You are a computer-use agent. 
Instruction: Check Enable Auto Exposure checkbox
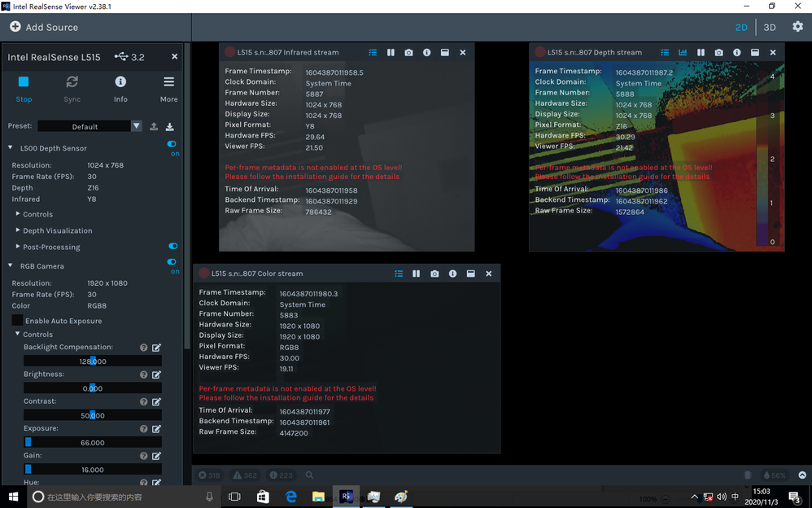pyautogui.click(x=18, y=321)
